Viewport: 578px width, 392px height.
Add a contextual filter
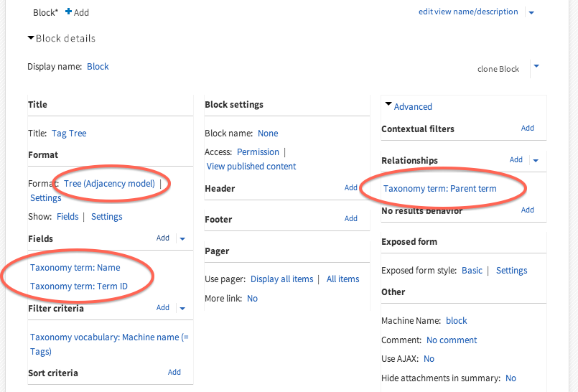point(527,129)
